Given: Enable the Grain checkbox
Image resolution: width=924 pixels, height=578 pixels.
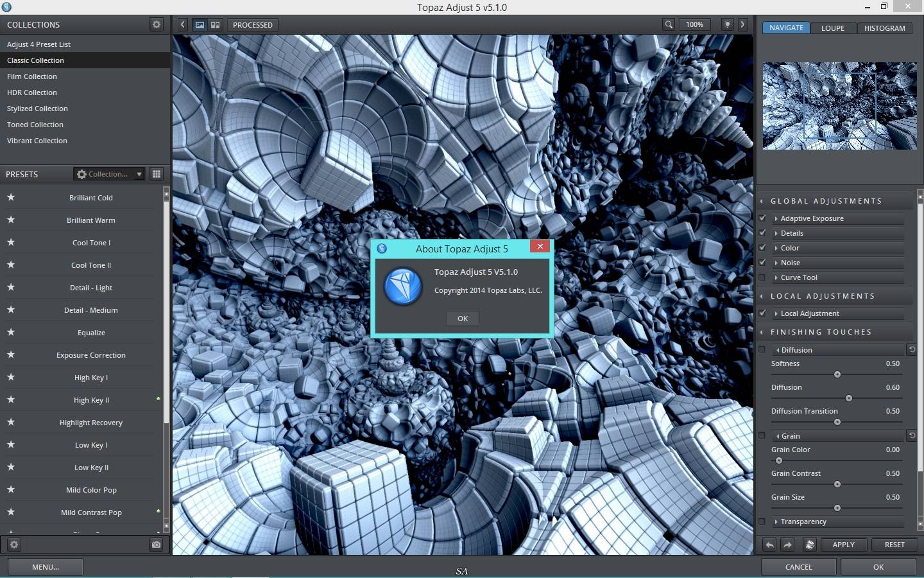Looking at the screenshot, I should 762,436.
